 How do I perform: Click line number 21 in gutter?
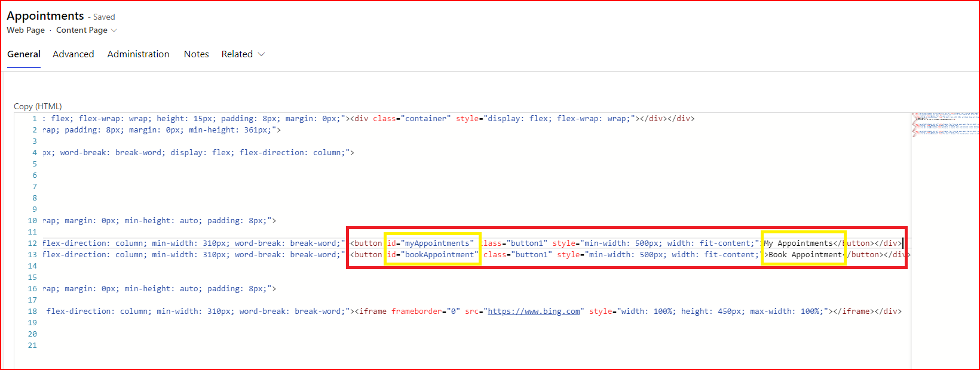[x=32, y=346]
